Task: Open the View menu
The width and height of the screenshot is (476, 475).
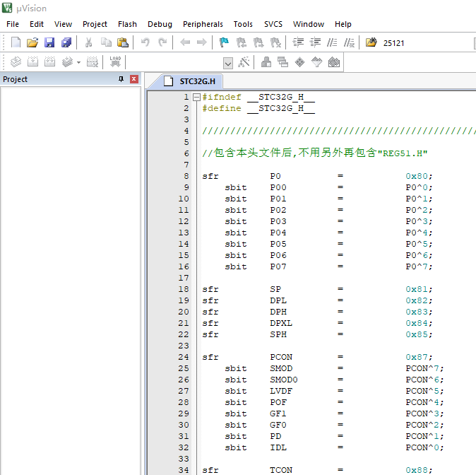Action: 63,24
